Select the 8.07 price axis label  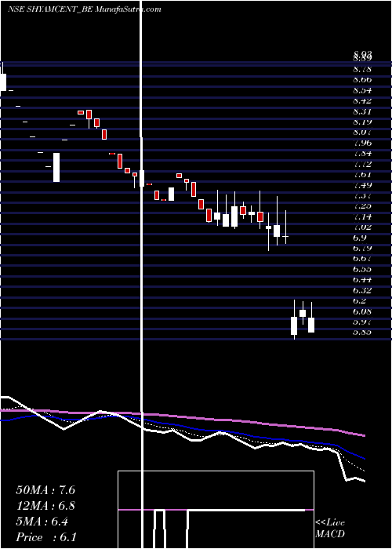pos(362,133)
